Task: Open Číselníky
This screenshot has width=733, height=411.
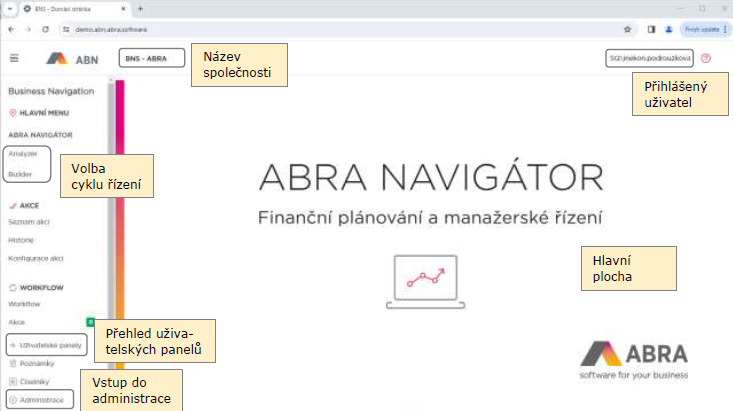Action: (35, 382)
